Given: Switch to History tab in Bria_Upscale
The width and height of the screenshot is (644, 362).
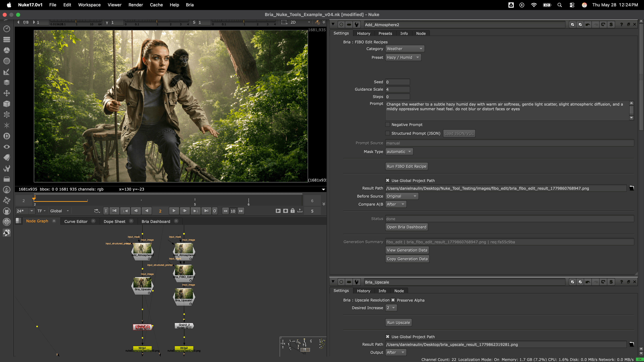Looking at the screenshot, I should coord(363,291).
